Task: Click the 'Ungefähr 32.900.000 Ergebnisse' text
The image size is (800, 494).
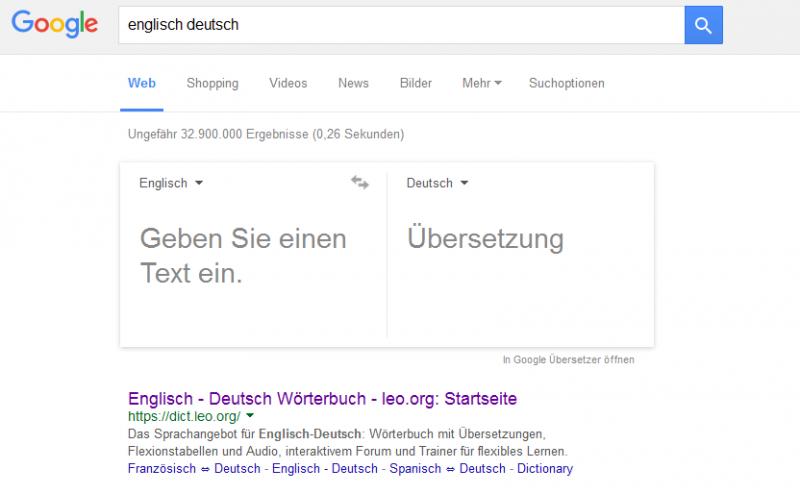Action: click(x=218, y=134)
